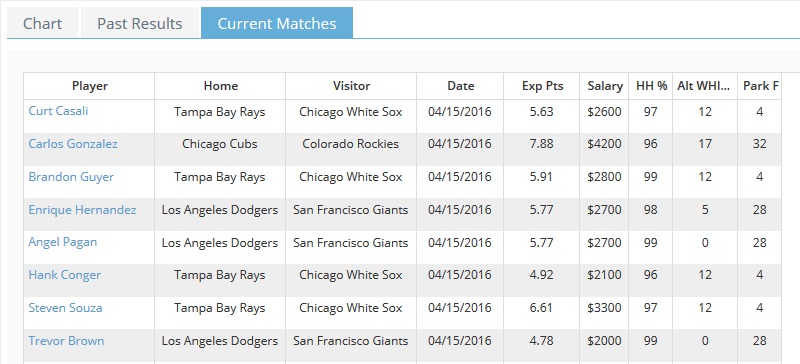This screenshot has width=800, height=364.
Task: Open Curt Casali player link
Action: click(x=58, y=111)
